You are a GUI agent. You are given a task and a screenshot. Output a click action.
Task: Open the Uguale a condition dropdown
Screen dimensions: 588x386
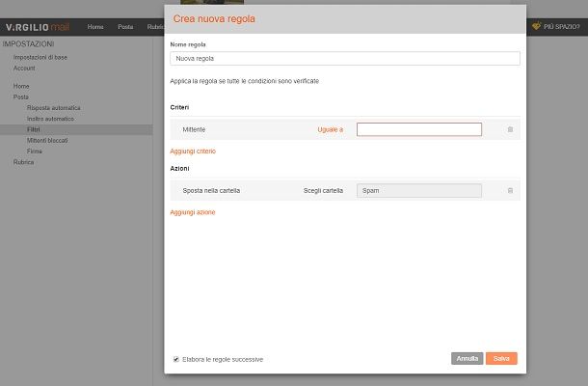(x=330, y=129)
